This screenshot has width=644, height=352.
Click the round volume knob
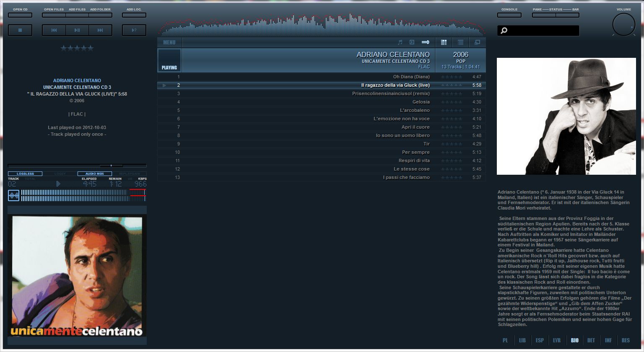coord(624,25)
